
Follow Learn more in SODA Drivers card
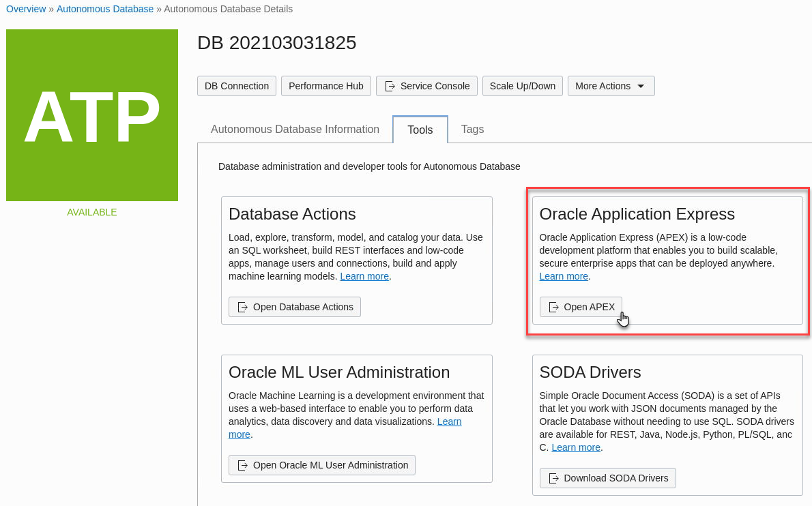[576, 447]
